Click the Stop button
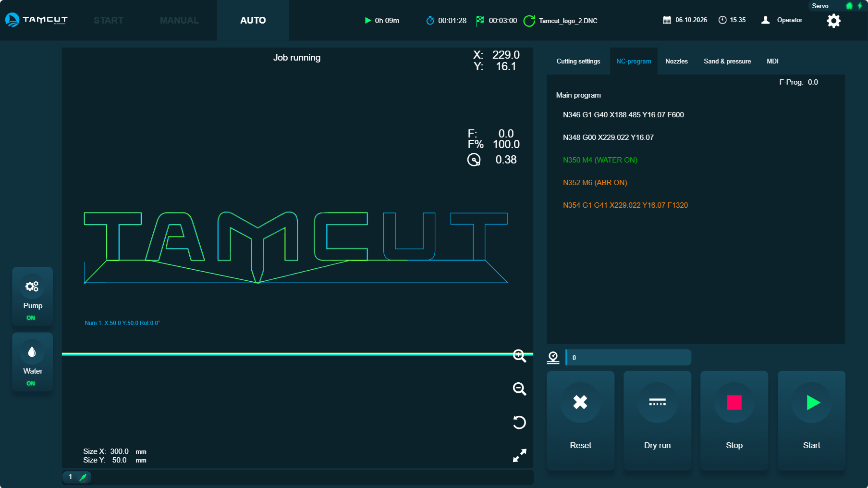Viewport: 868px width, 488px height. 734,420
